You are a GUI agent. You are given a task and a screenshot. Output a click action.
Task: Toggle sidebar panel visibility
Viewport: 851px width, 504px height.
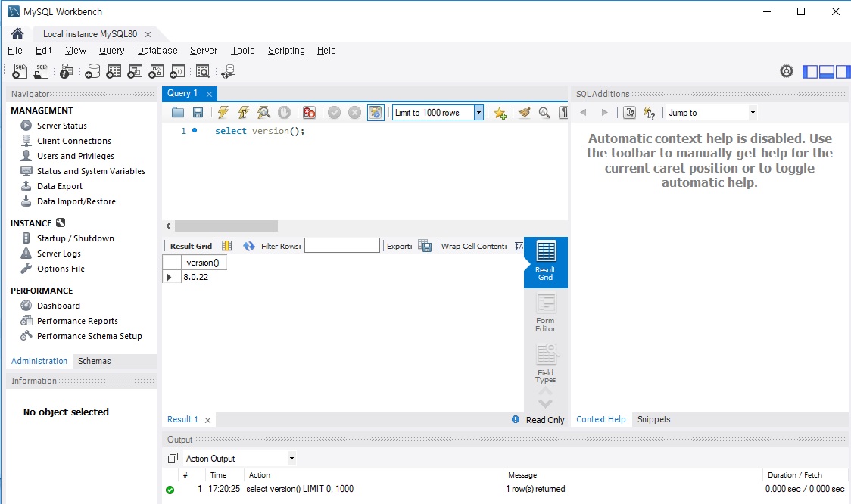click(810, 71)
